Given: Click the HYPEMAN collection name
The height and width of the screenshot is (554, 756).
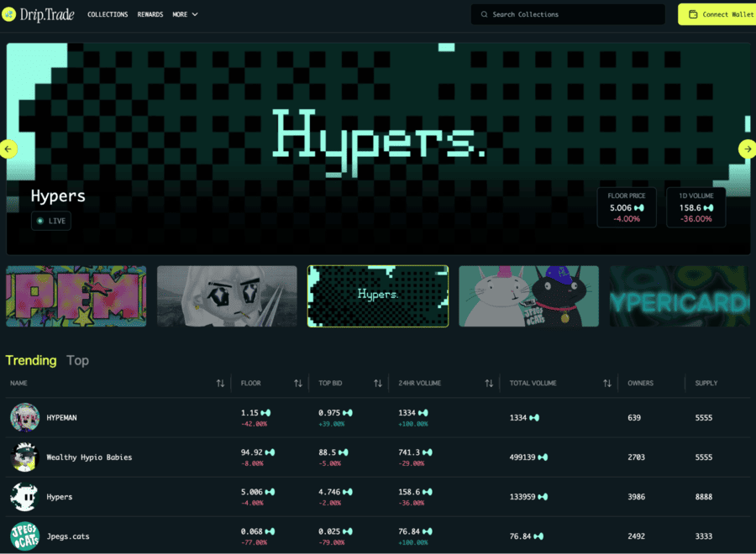Looking at the screenshot, I should coord(61,418).
